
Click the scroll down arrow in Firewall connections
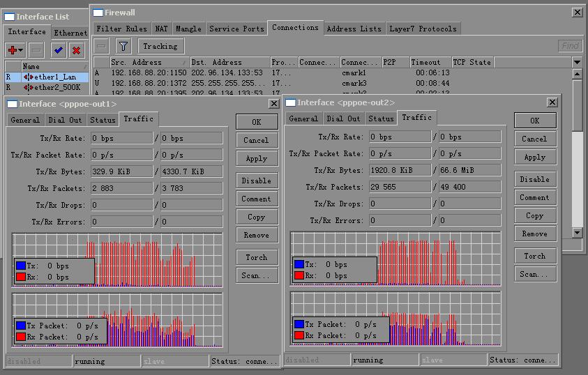click(x=577, y=233)
